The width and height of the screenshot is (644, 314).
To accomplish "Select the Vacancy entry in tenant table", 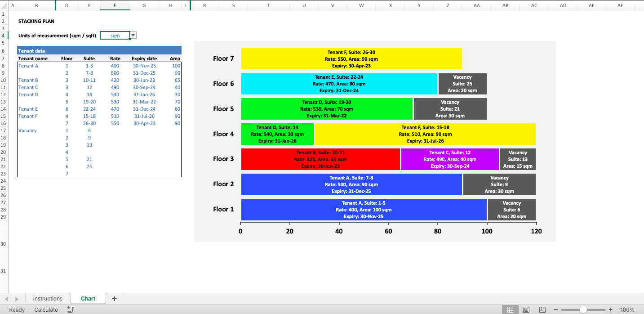I will coord(27,130).
